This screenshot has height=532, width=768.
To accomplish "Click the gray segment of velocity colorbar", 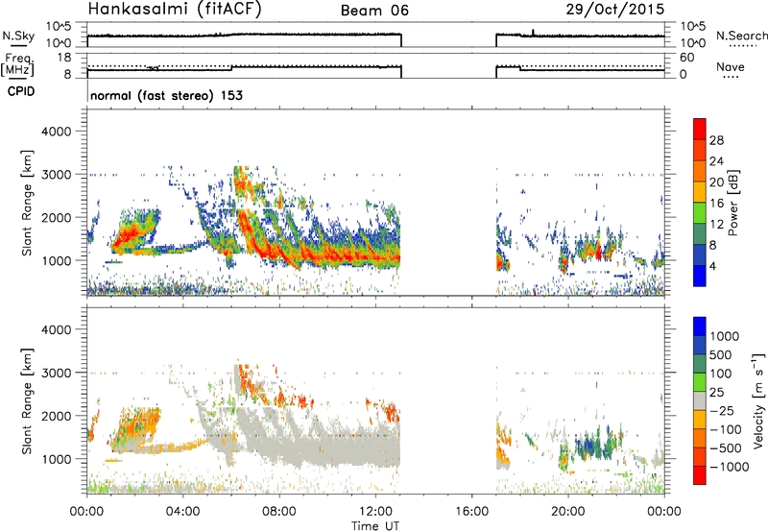I will point(700,400).
